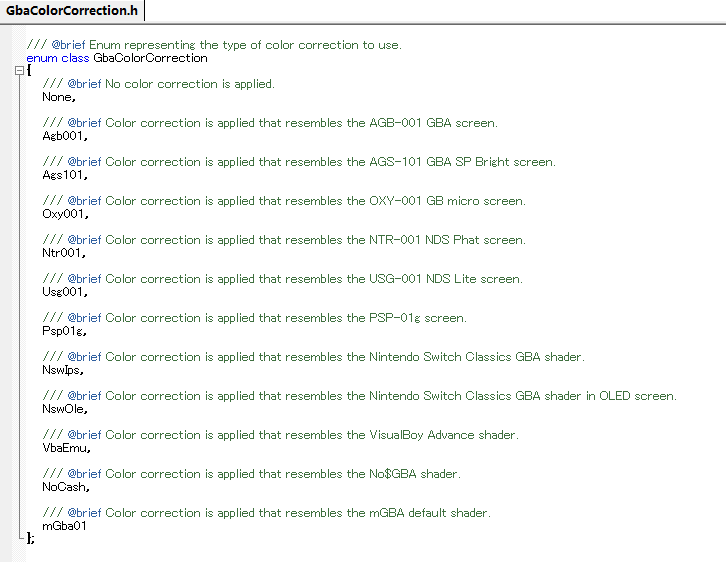Image resolution: width=726 pixels, height=562 pixels.
Task: Click the mGBA default shader comment
Action: pos(266,513)
